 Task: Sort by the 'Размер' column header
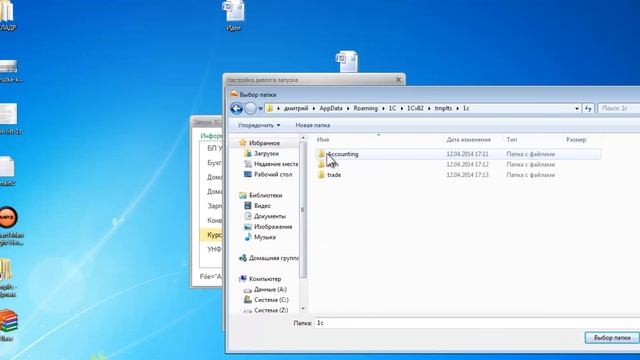click(576, 140)
